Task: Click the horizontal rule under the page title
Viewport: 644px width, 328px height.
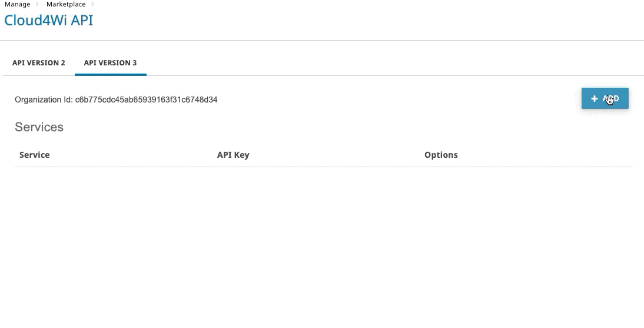Action: [x=322, y=40]
